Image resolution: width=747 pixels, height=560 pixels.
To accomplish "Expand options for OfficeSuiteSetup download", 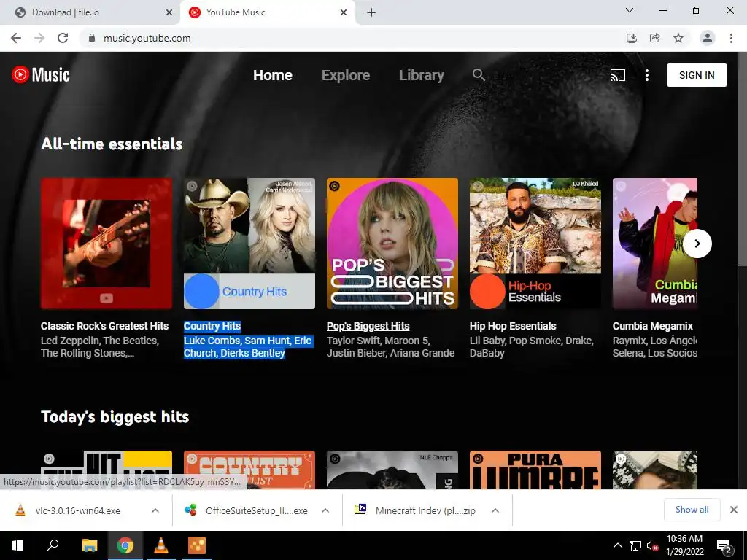I will click(x=325, y=510).
